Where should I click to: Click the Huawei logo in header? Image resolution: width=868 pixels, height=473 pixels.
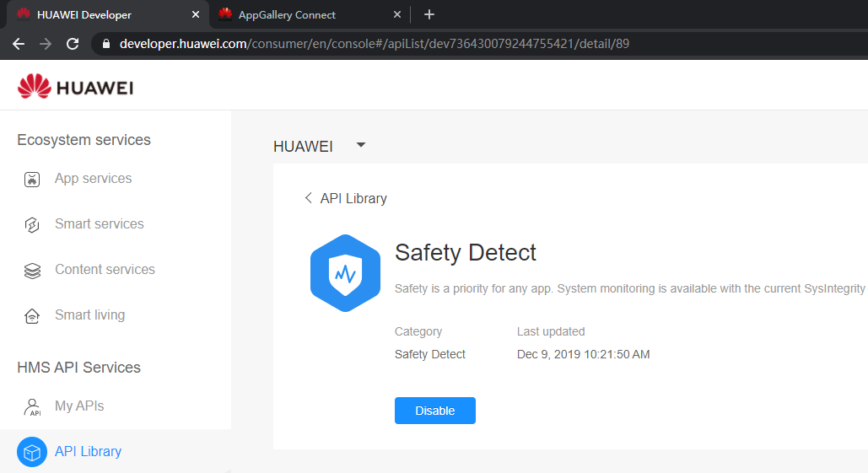tap(75, 87)
